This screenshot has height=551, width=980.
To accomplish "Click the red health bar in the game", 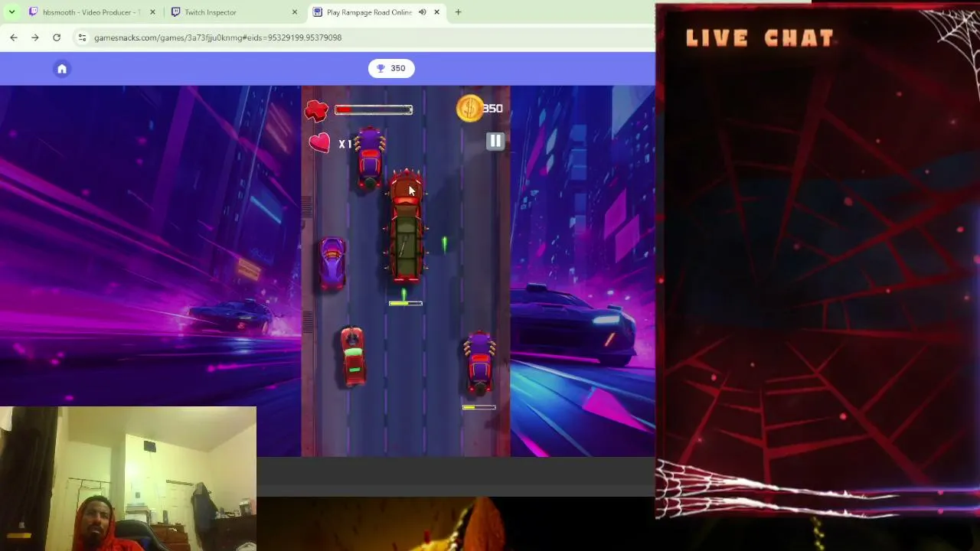I will 374,110.
